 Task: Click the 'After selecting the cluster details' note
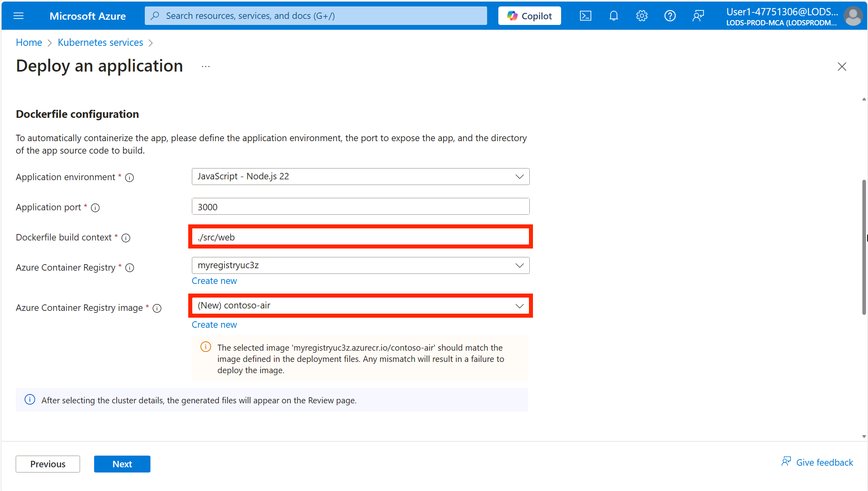point(199,400)
